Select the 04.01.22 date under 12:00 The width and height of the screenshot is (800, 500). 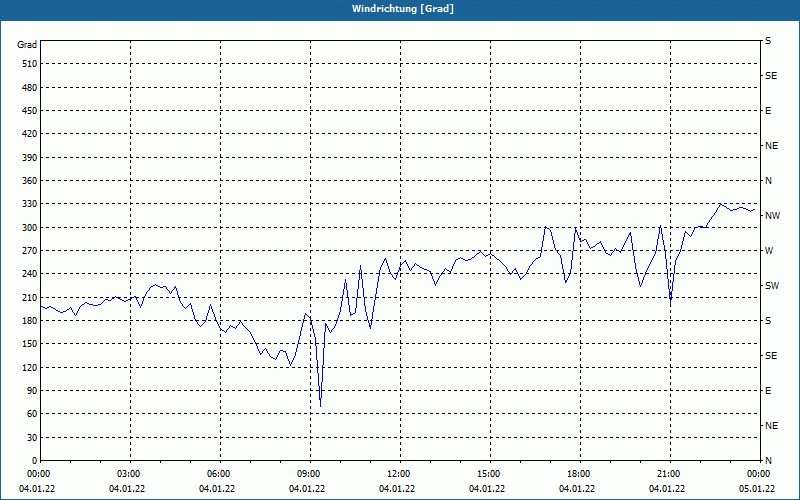397,489
